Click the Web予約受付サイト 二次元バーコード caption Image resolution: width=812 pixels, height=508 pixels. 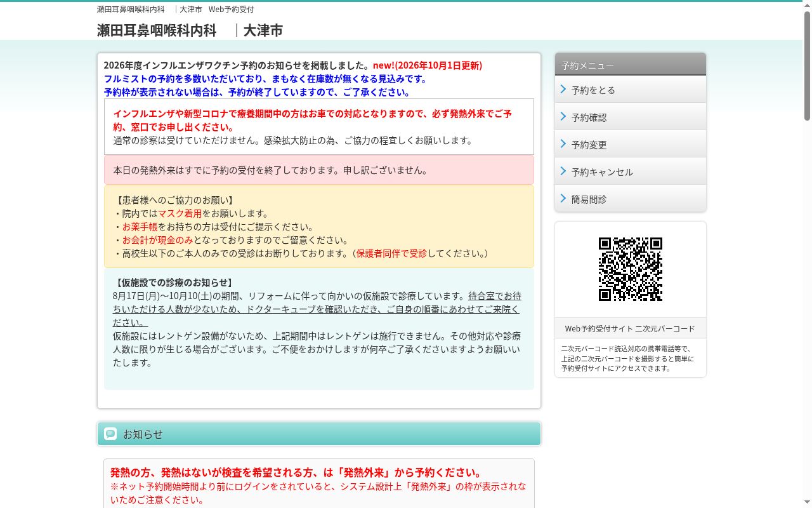pyautogui.click(x=630, y=328)
